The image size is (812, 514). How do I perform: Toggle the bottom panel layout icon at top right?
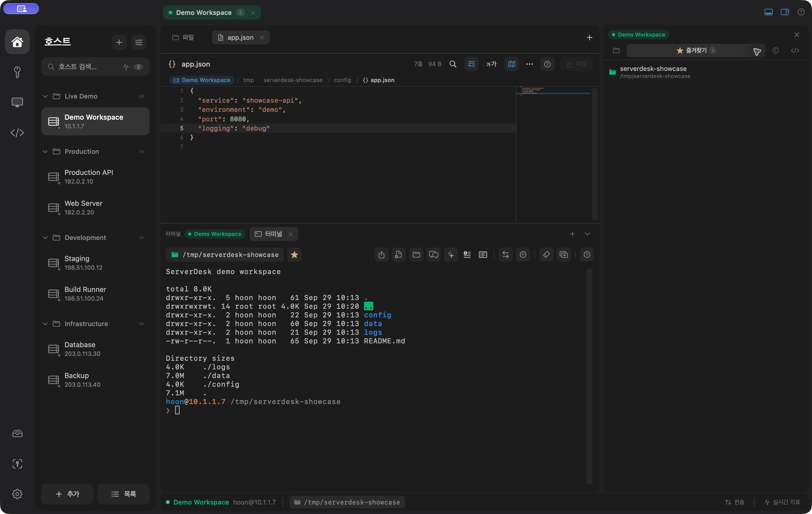[769, 12]
